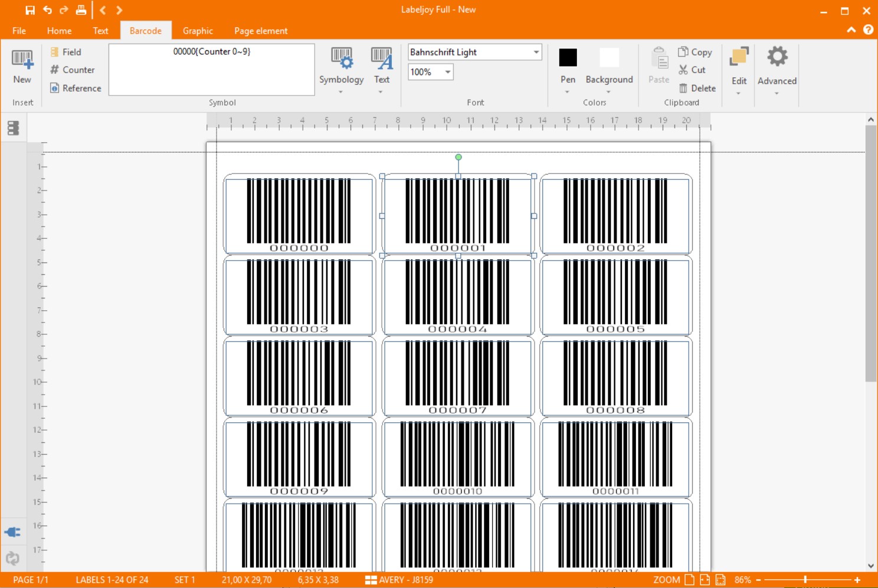Click the SET 1 status entry
Image resolution: width=878 pixels, height=588 pixels.
[x=185, y=580]
